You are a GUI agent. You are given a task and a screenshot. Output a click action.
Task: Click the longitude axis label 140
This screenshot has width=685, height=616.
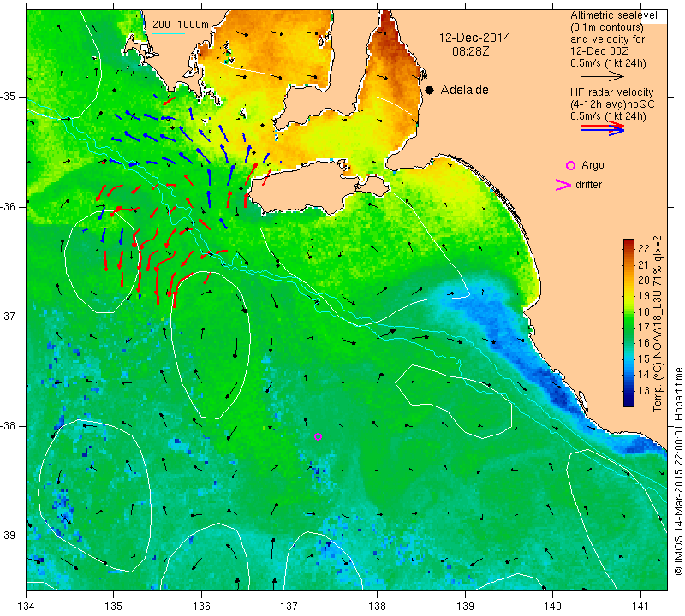pos(552,607)
